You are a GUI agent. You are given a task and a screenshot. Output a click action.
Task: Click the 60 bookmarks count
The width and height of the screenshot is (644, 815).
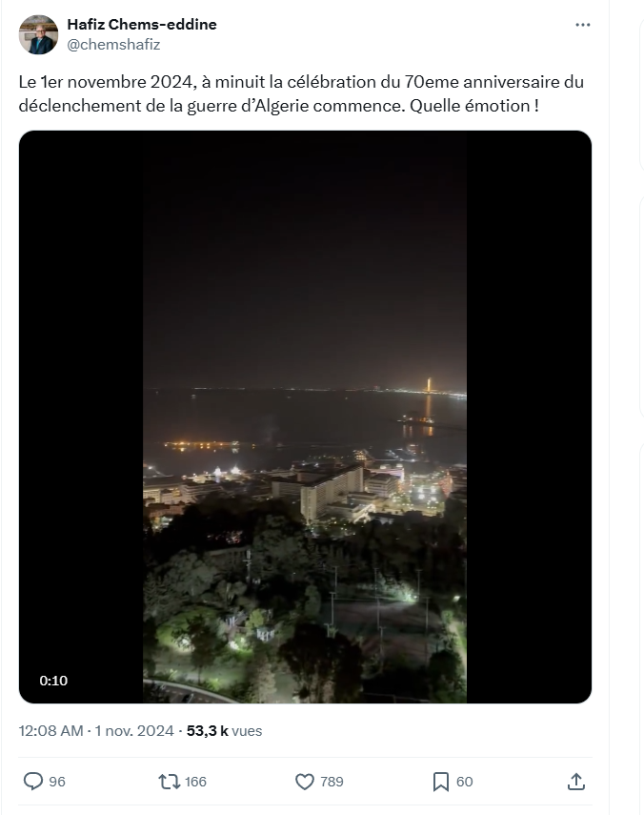click(x=464, y=782)
